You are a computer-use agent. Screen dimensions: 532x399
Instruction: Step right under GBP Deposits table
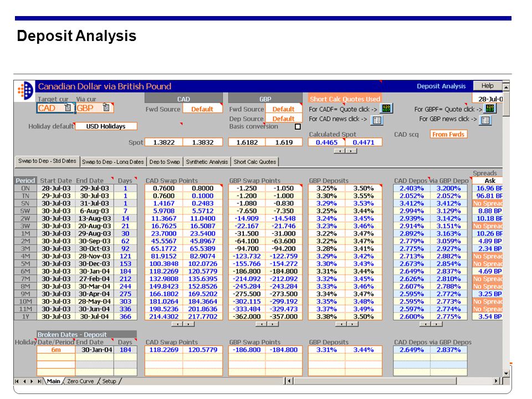[352, 324]
